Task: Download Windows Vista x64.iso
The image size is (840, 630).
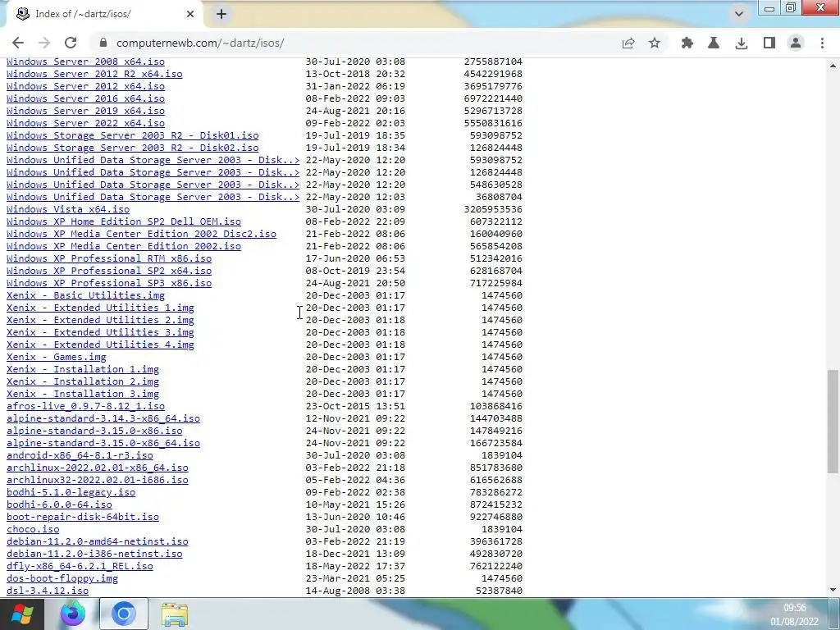Action: coord(68,209)
